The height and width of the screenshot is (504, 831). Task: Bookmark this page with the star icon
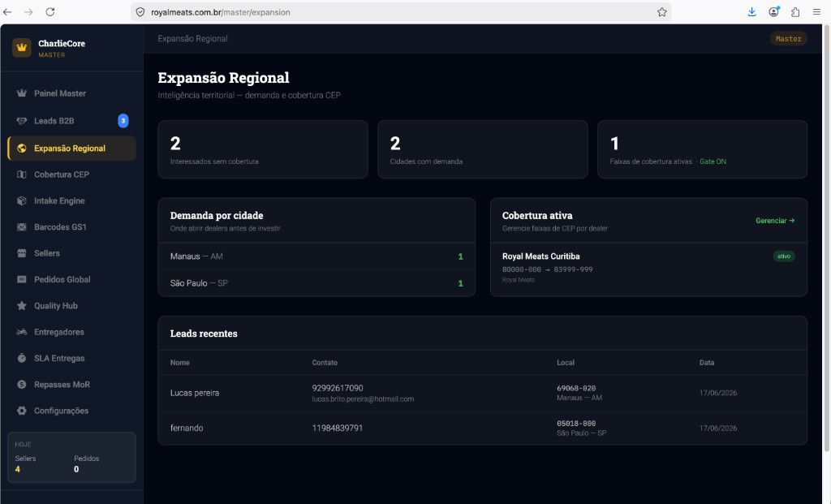[x=662, y=12]
